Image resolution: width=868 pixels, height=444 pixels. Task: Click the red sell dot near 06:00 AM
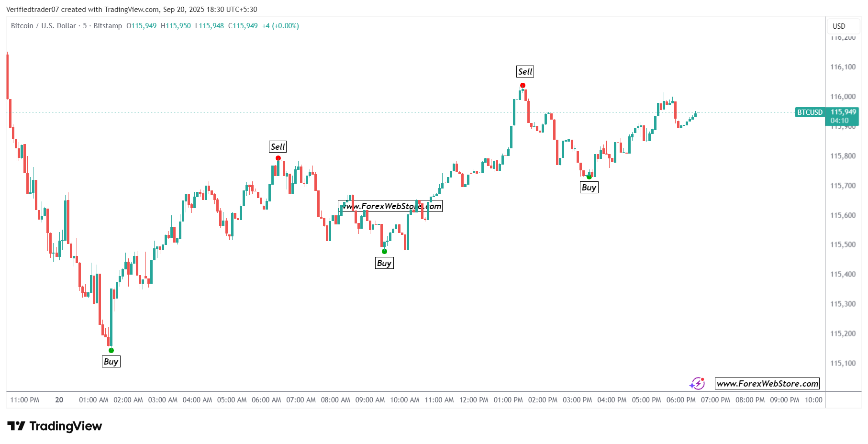coord(278,158)
